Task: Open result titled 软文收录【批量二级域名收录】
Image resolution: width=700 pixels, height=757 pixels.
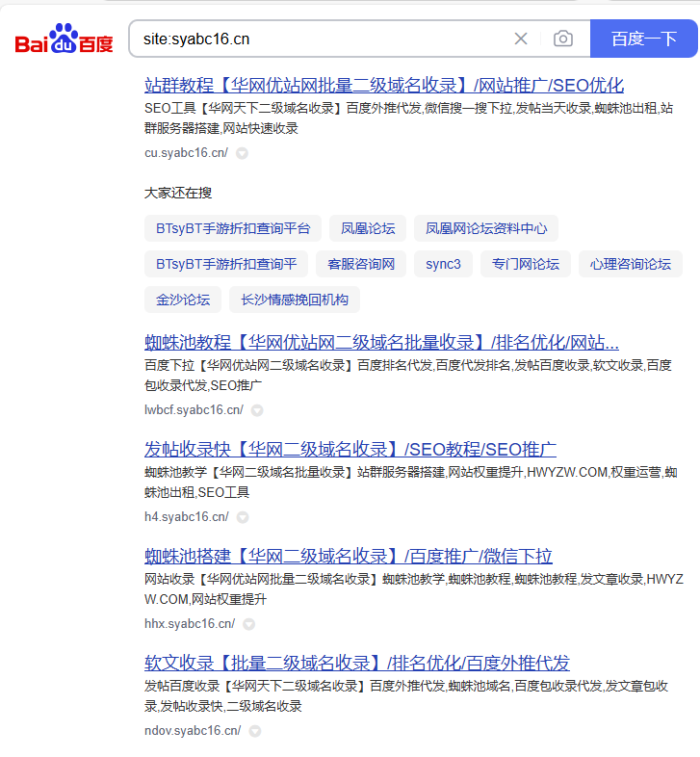Action: [357, 664]
